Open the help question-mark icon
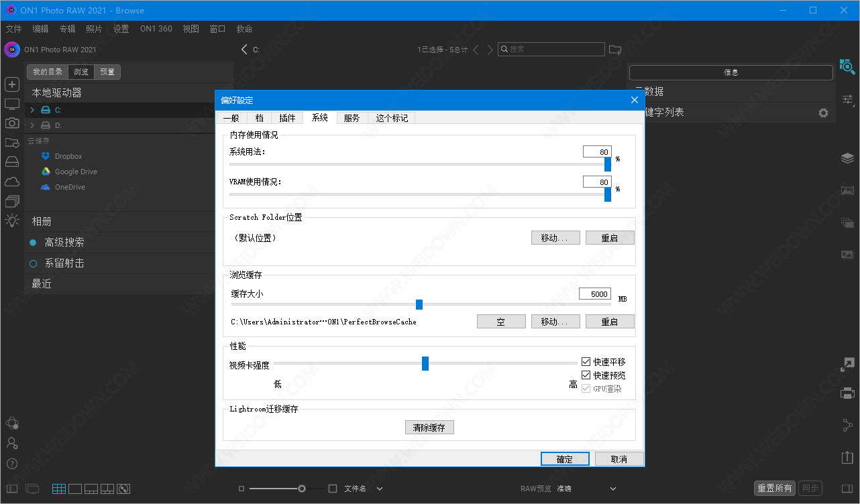The width and height of the screenshot is (860, 504). (11, 464)
